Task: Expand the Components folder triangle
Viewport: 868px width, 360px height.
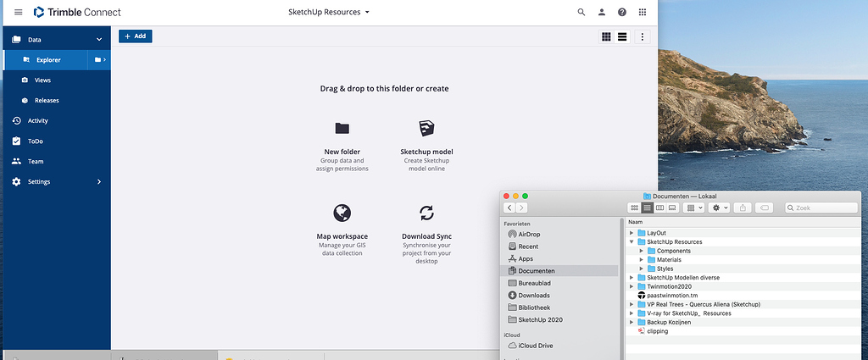Action: click(x=641, y=251)
